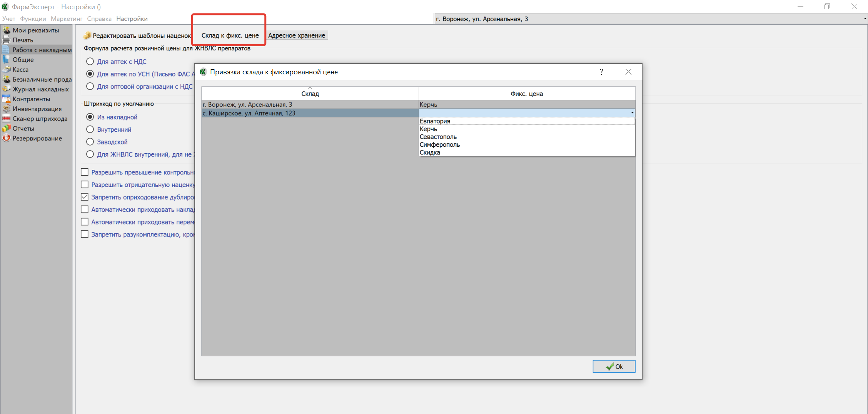Open the Журнал накладных icon
This screenshot has height=414, width=868.
[7, 89]
